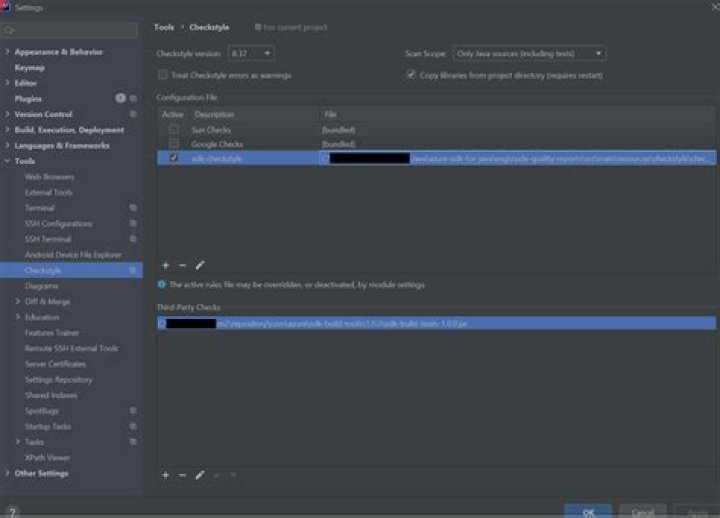Edit the third-party check with pencil icon
The image size is (720, 518).
(x=200, y=475)
